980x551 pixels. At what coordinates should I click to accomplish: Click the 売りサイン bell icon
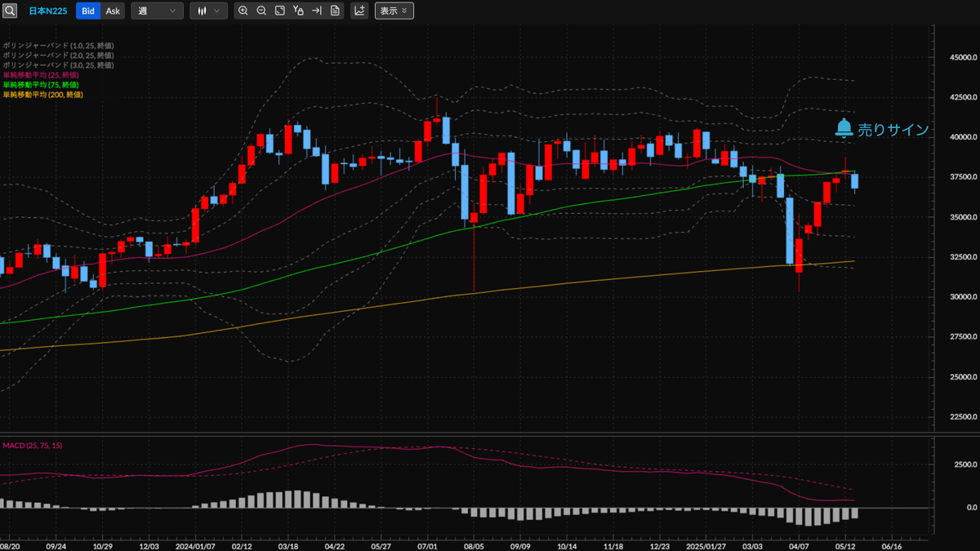tap(844, 128)
